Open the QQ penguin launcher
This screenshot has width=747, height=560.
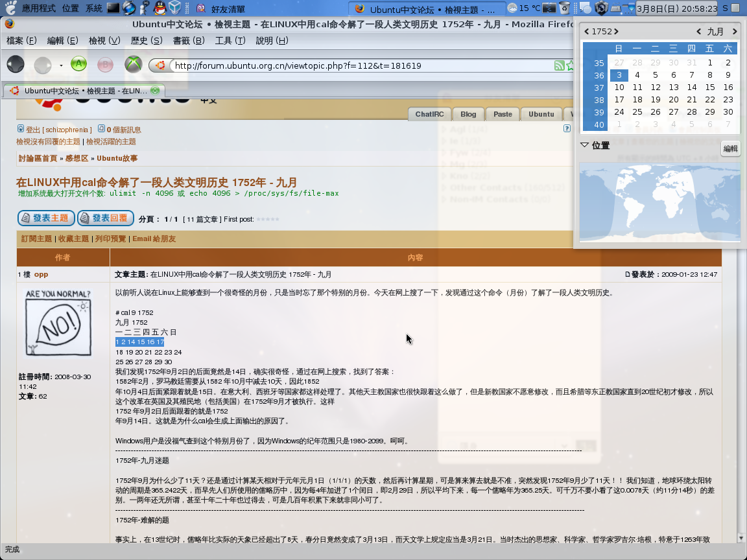coord(160,8)
